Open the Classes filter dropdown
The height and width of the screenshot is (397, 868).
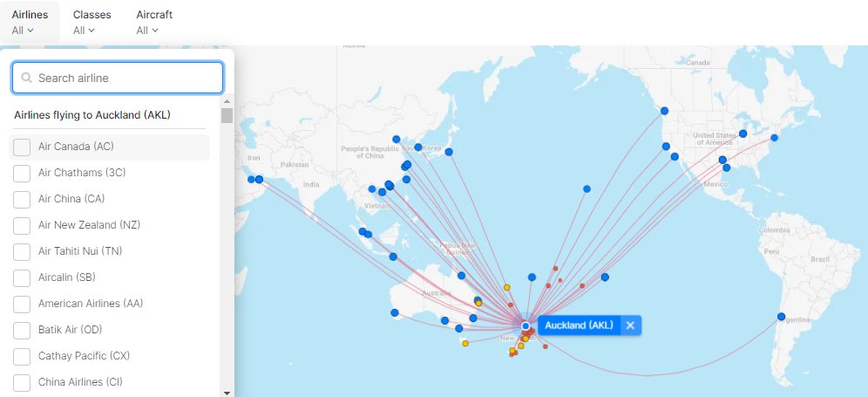pyautogui.click(x=92, y=22)
